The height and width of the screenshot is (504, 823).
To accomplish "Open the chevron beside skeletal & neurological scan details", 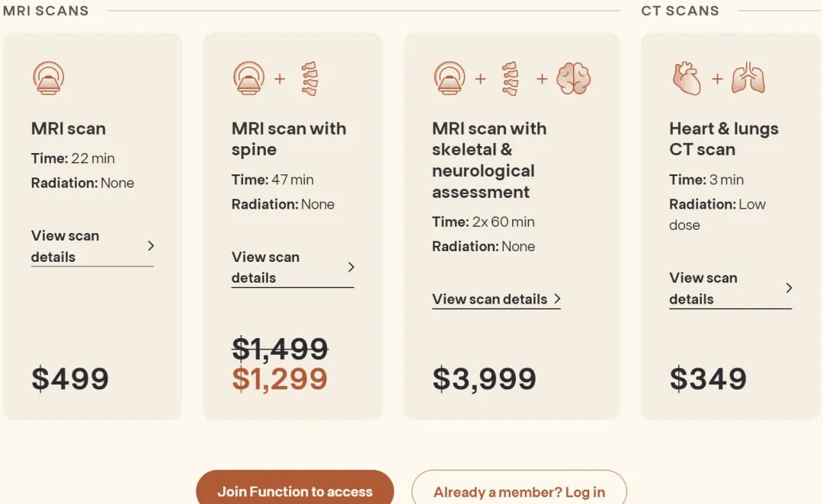I will (x=557, y=299).
